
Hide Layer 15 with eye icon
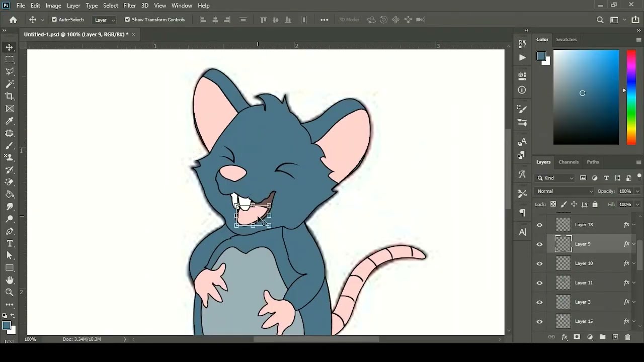coord(540,321)
